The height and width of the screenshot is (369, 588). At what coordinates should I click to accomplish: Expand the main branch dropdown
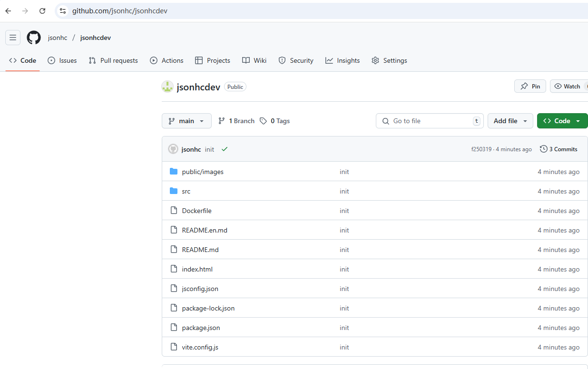[x=186, y=121]
